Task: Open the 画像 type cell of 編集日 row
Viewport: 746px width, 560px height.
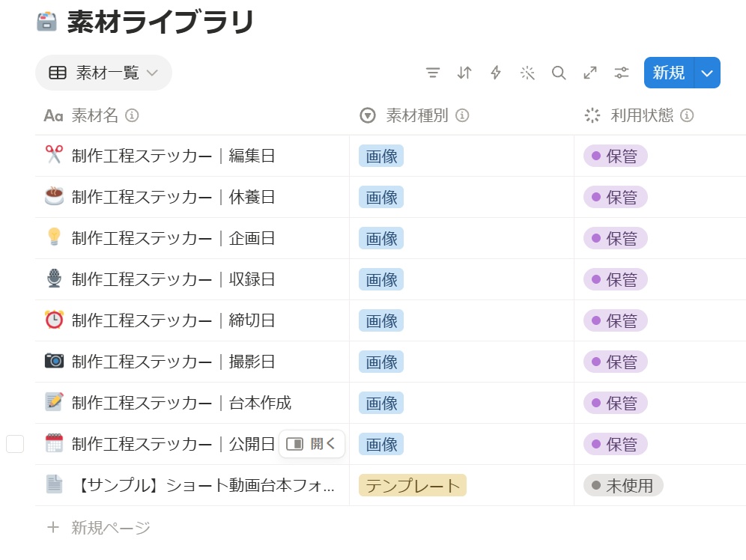Action: pyautogui.click(x=461, y=156)
